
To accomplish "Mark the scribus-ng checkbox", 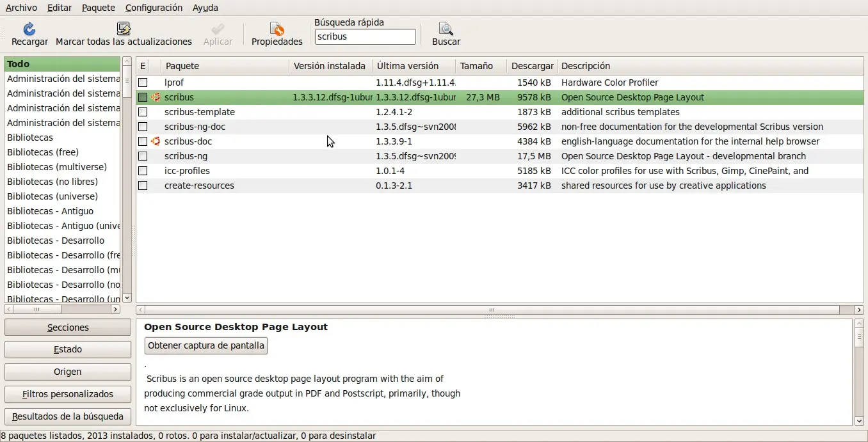I will [143, 156].
